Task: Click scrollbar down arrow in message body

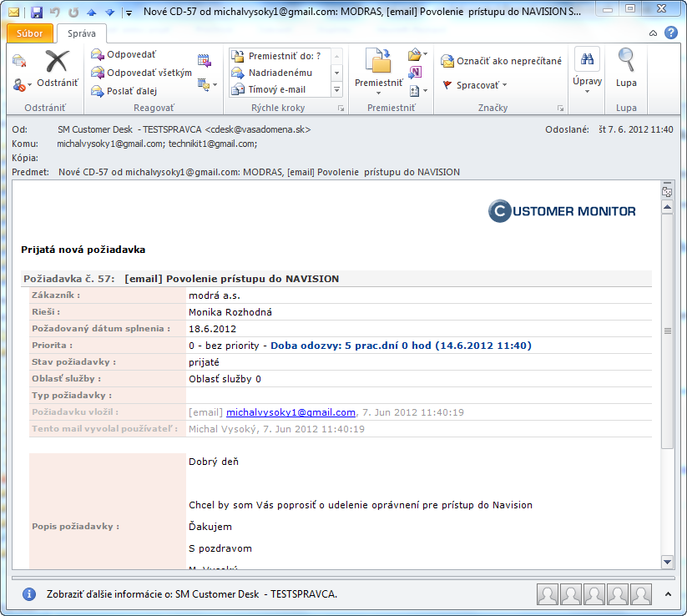Action: [667, 562]
